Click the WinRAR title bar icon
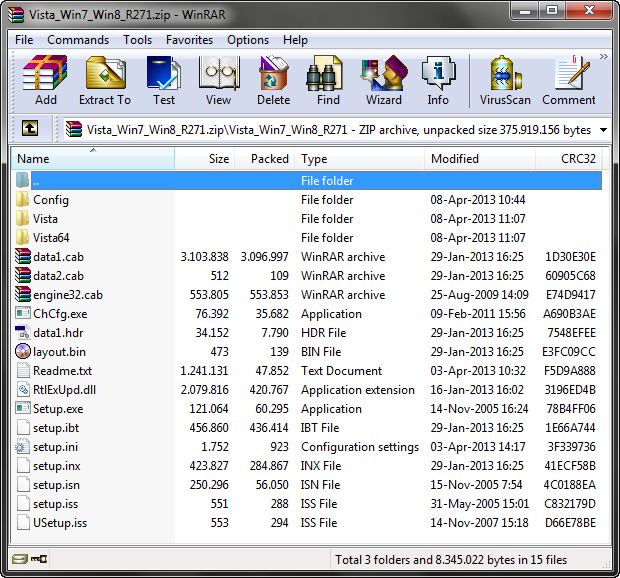 click(x=16, y=15)
